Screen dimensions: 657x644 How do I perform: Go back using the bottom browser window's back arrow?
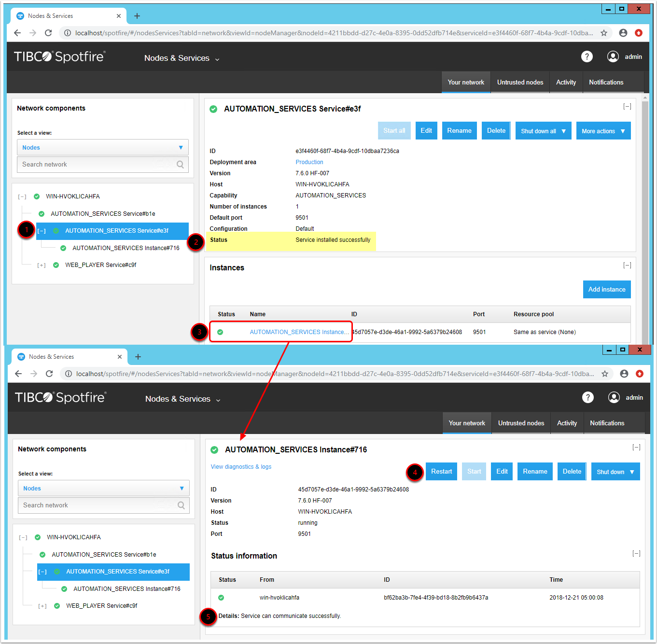[18, 374]
